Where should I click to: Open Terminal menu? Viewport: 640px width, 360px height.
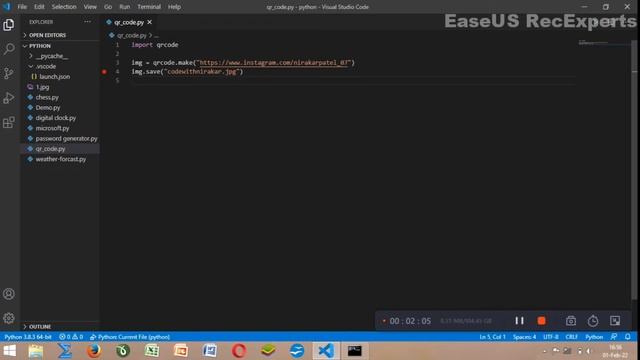tap(149, 7)
